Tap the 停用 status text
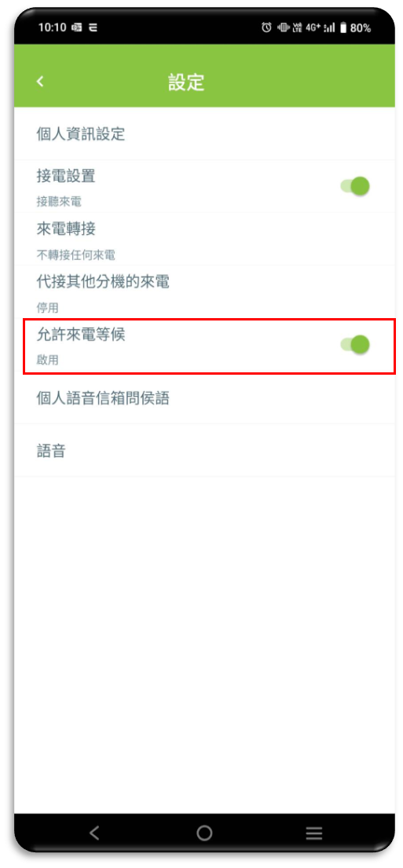 [48, 308]
